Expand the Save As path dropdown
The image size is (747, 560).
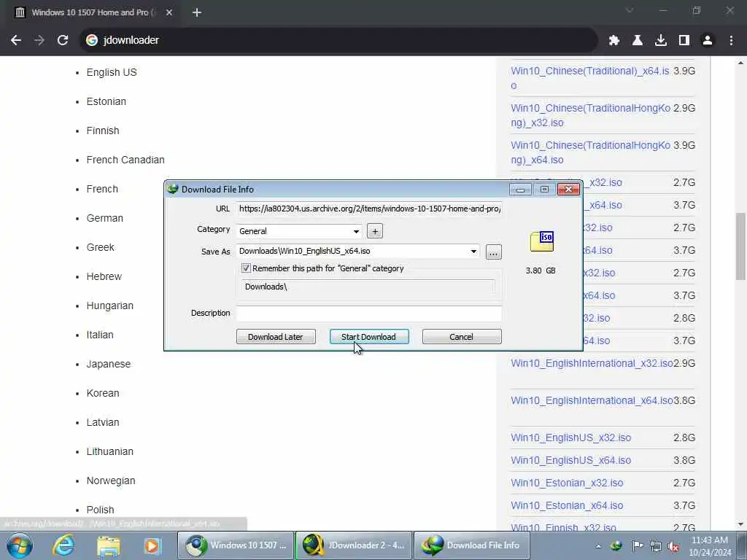point(473,252)
